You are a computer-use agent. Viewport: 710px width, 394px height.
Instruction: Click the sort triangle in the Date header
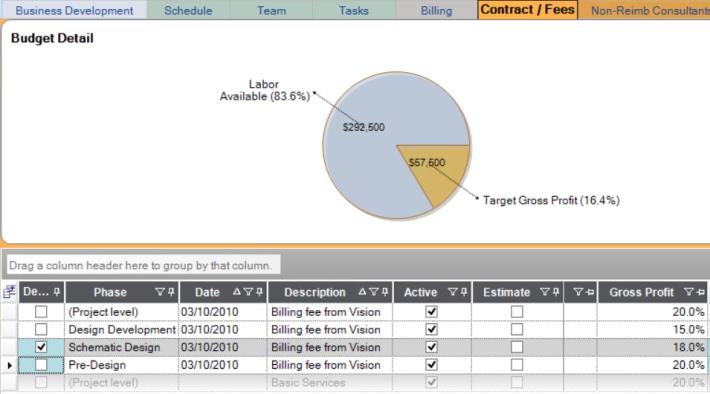pyautogui.click(x=237, y=292)
